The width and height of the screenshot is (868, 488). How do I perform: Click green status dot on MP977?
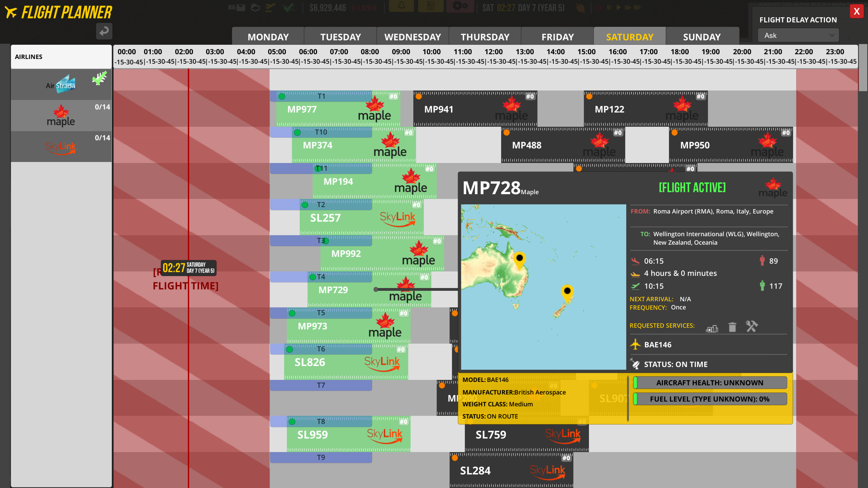coord(282,96)
